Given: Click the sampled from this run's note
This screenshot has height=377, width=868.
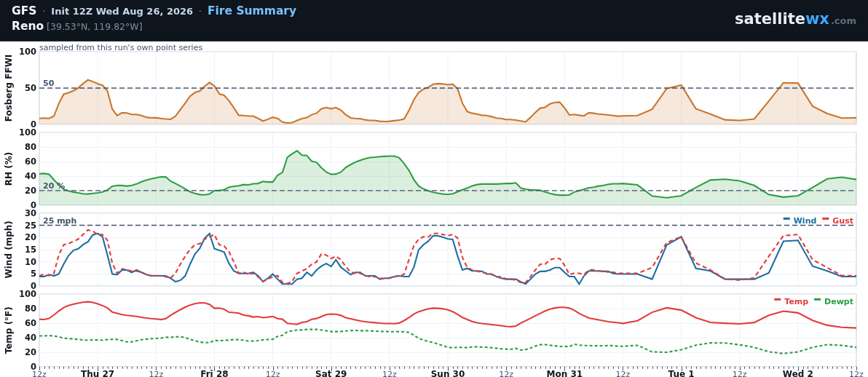Looking at the screenshot, I should (x=121, y=47).
